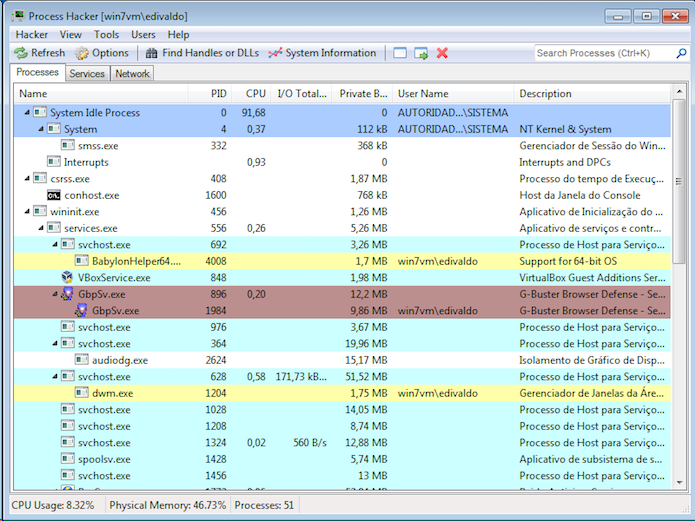Viewport: 695px width, 521px height.
Task: Click the smss.exe process icon
Action: click(x=68, y=145)
